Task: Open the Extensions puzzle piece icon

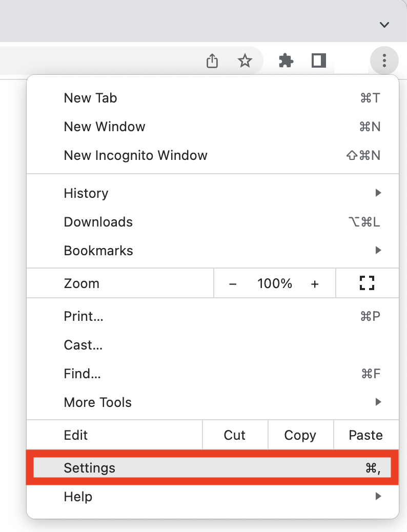Action: [x=286, y=62]
